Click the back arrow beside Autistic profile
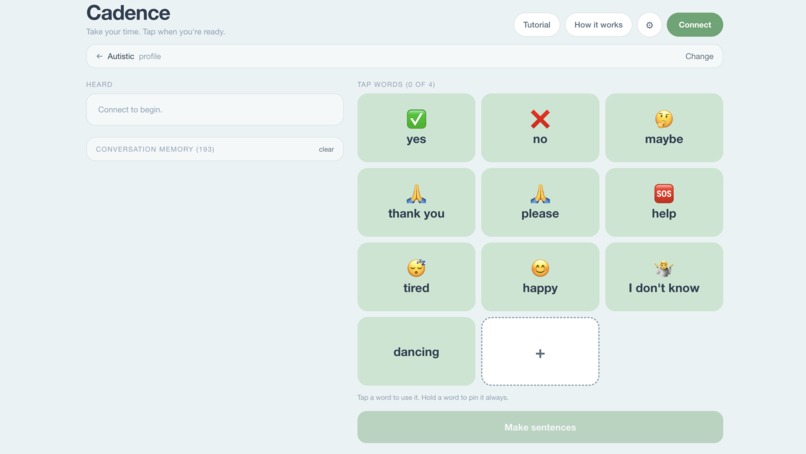 point(99,56)
